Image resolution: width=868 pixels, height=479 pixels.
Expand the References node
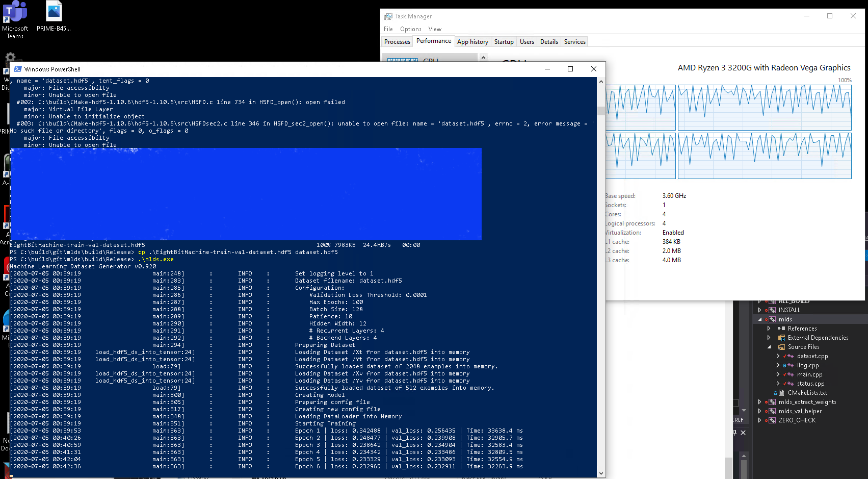click(x=769, y=329)
